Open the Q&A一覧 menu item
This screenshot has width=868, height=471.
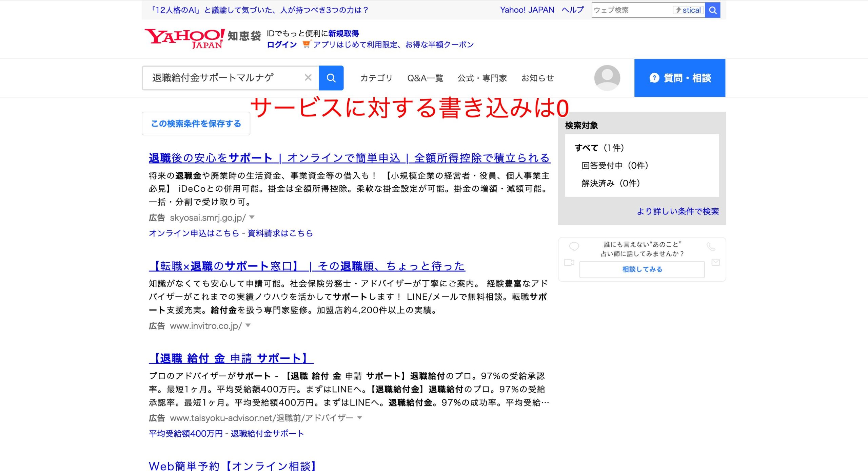tap(425, 78)
